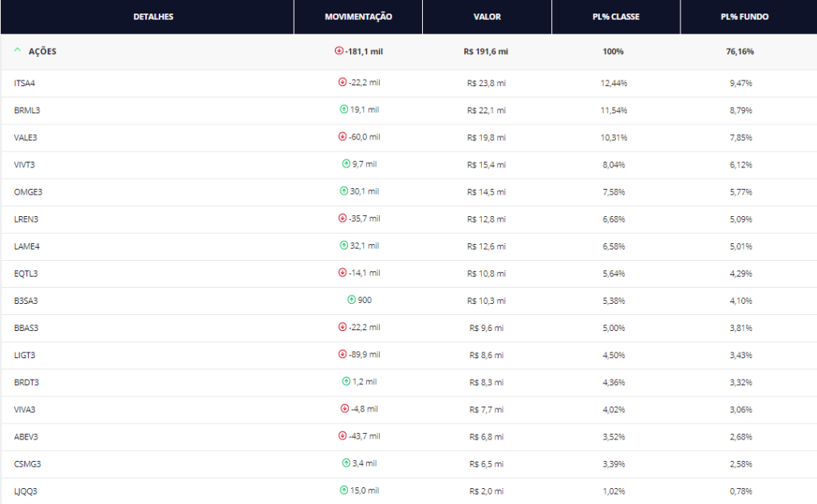Image resolution: width=817 pixels, height=504 pixels.
Task: Select ticker BRDT3
Action: click(26, 382)
